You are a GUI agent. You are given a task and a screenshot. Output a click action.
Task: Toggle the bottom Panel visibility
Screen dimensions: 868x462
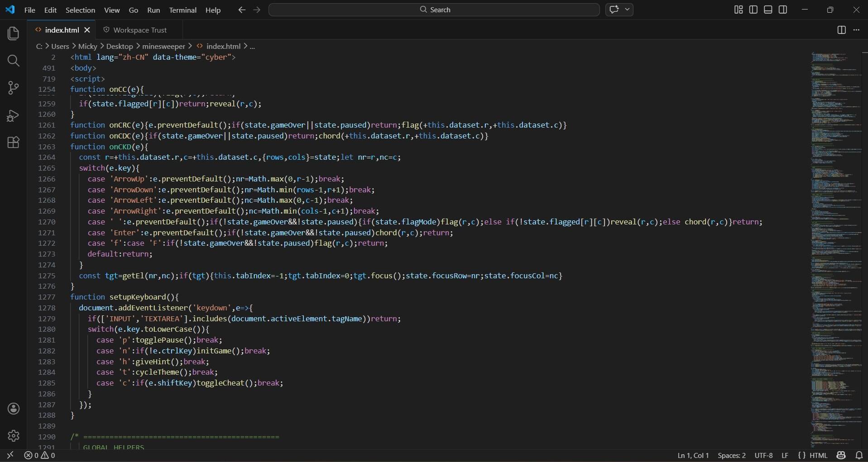[768, 10]
